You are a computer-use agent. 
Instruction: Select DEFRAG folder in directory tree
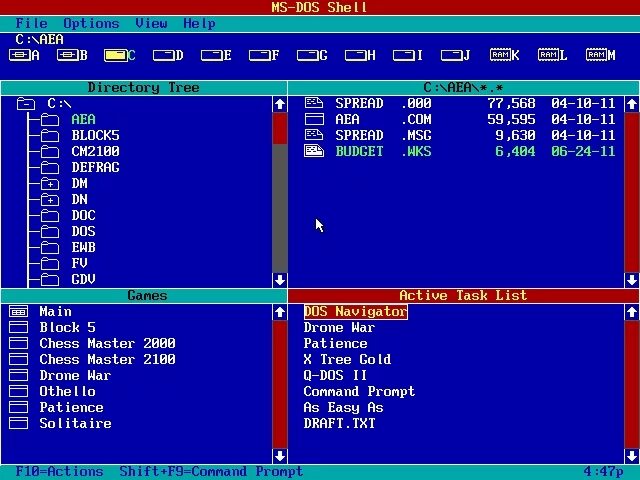click(x=96, y=167)
